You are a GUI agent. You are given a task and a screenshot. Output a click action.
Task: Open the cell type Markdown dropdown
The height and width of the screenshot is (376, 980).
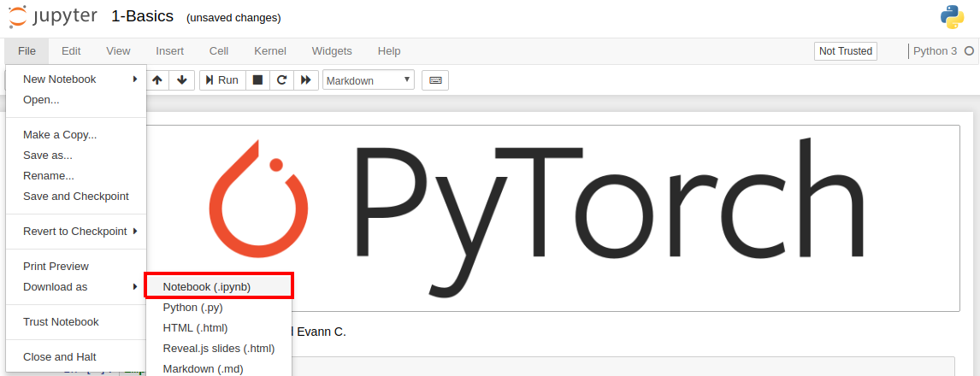pyautogui.click(x=368, y=80)
